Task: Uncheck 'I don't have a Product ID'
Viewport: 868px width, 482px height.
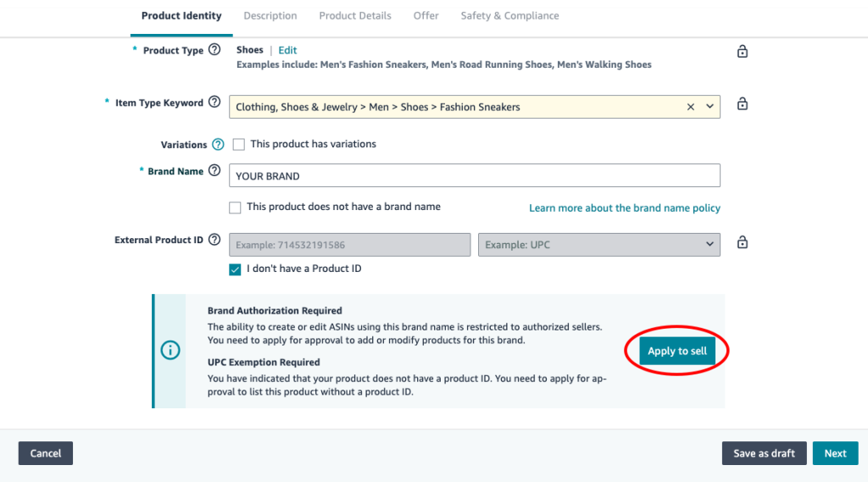Action: 235,269
